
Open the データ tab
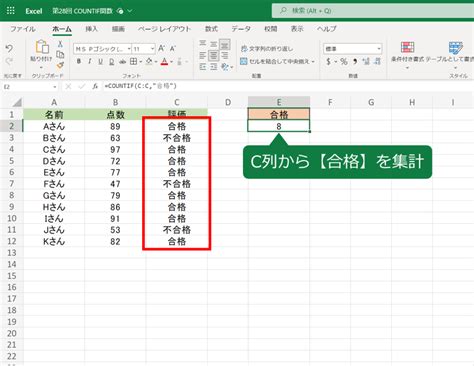(x=241, y=29)
